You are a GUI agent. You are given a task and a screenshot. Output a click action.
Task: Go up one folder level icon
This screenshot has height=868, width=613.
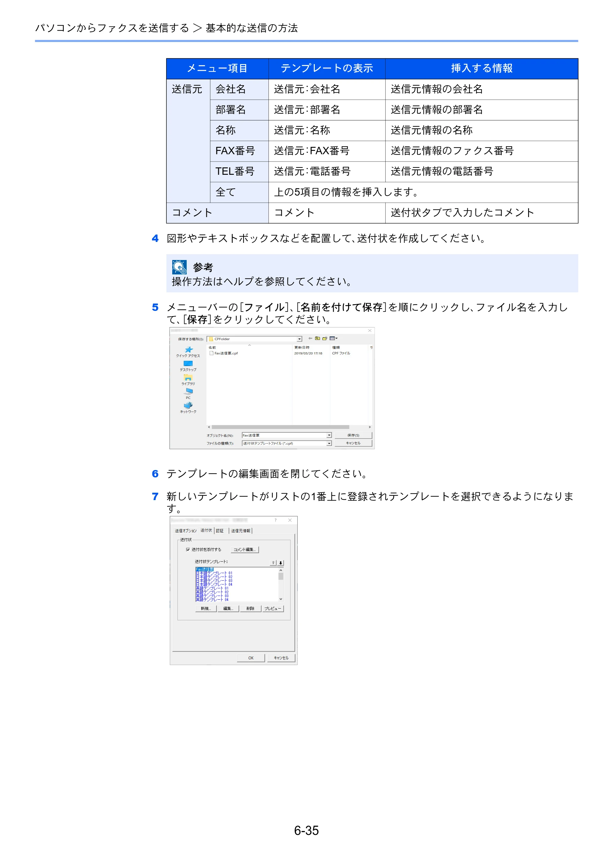(x=318, y=338)
